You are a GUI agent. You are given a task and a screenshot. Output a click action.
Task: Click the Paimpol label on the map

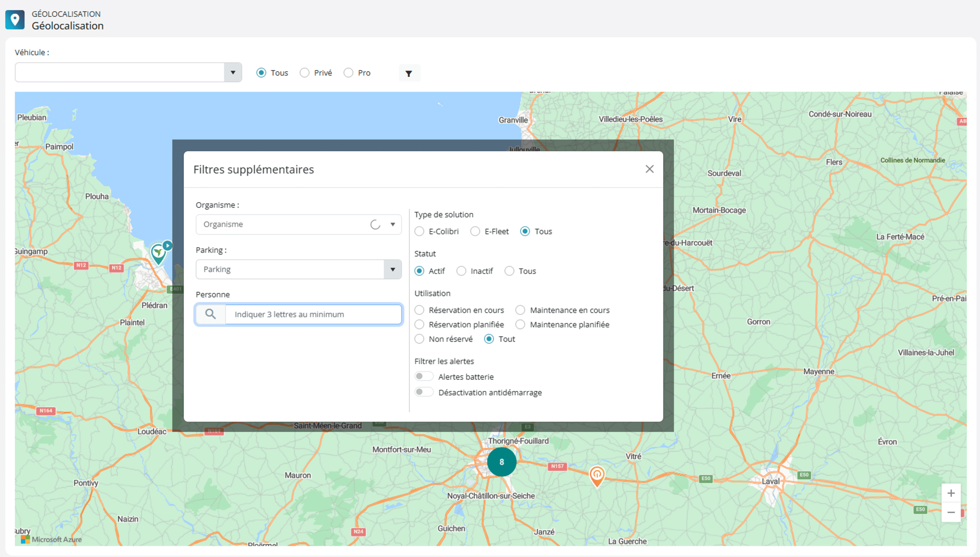coord(59,147)
